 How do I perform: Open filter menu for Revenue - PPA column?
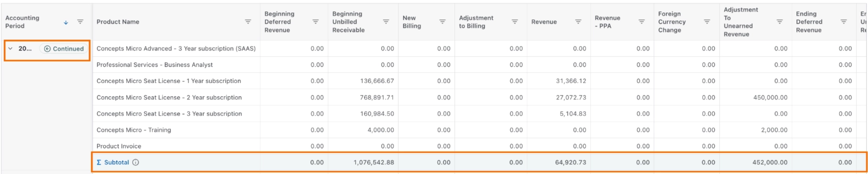pyautogui.click(x=642, y=22)
